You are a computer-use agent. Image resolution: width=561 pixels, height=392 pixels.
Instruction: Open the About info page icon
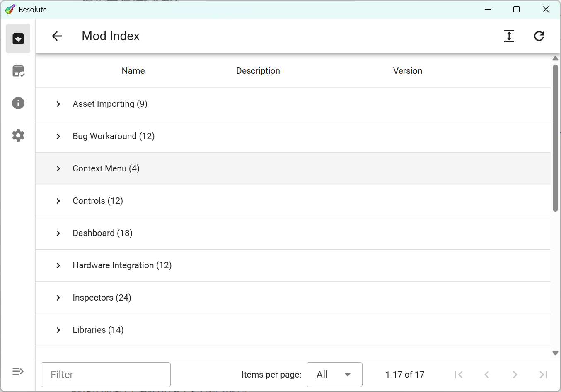18,103
